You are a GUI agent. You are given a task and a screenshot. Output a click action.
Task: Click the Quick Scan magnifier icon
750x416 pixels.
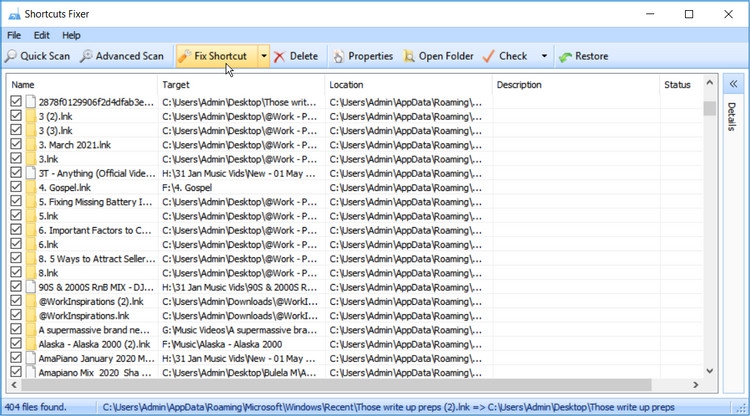pos(11,56)
